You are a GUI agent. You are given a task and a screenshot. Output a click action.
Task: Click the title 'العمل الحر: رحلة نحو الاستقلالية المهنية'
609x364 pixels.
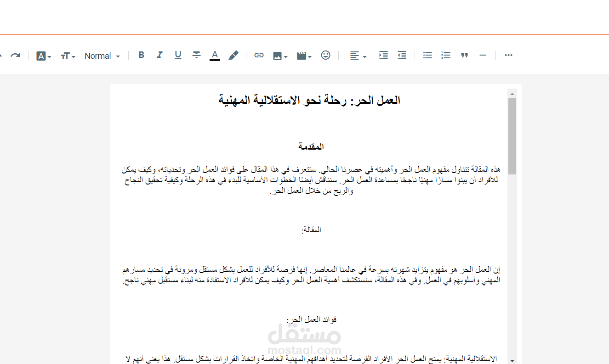[309, 100]
